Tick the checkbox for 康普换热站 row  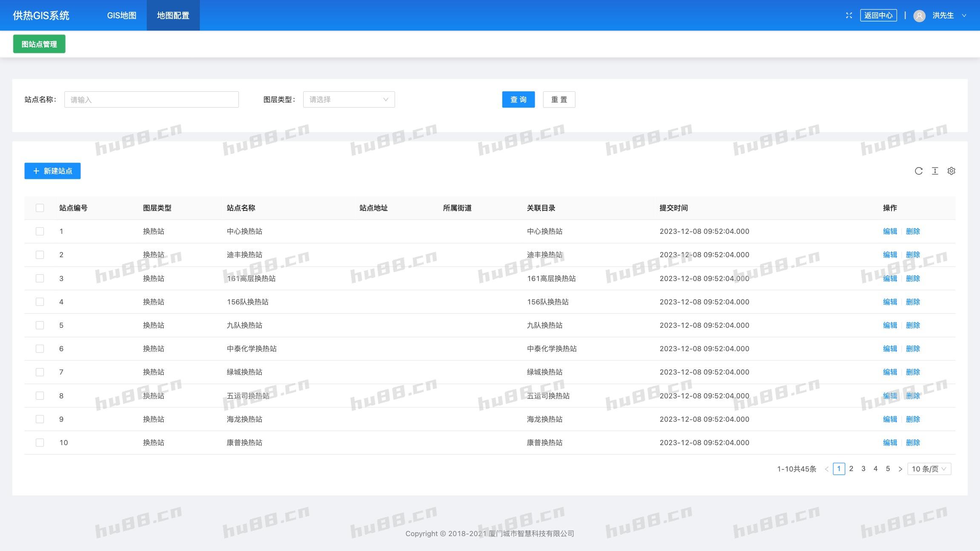40,443
